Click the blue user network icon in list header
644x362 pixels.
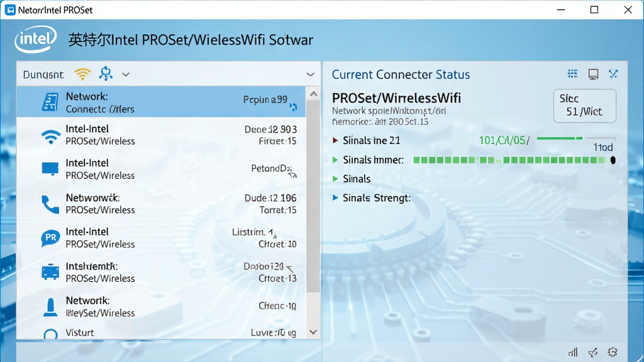(106, 74)
